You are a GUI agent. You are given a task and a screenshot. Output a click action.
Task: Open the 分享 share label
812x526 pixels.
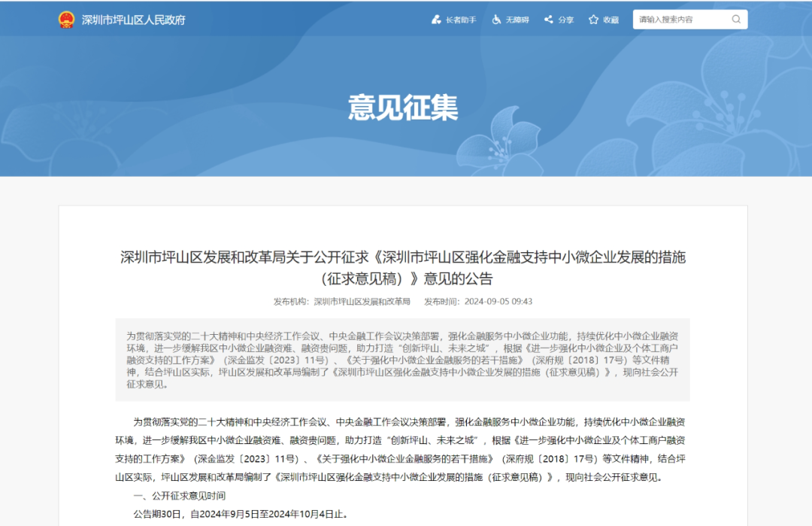[566, 20]
